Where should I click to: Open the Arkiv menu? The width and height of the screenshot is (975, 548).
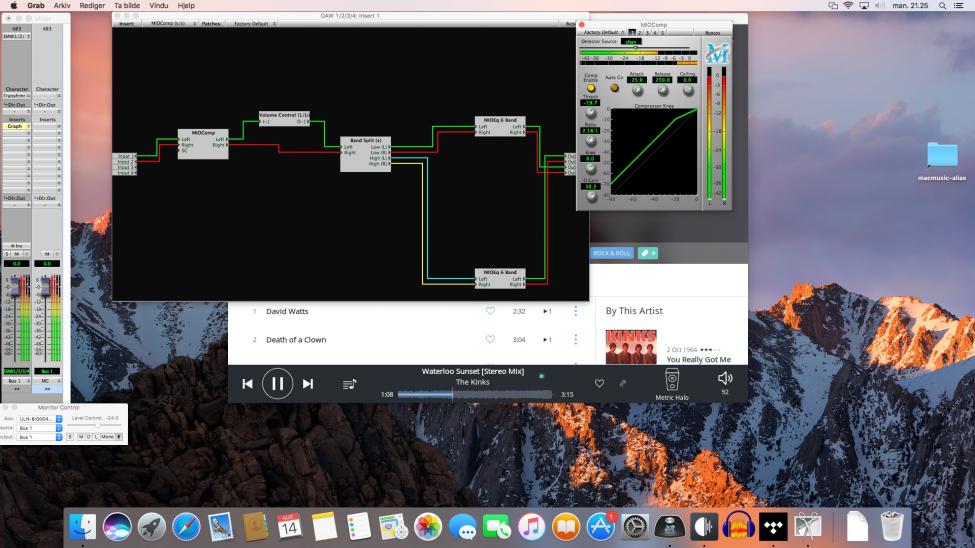62,5
